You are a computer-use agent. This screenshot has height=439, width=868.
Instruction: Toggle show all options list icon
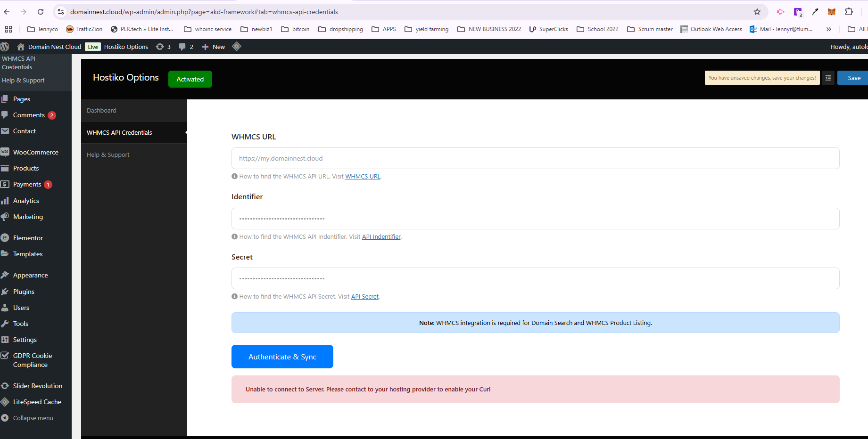(x=828, y=78)
